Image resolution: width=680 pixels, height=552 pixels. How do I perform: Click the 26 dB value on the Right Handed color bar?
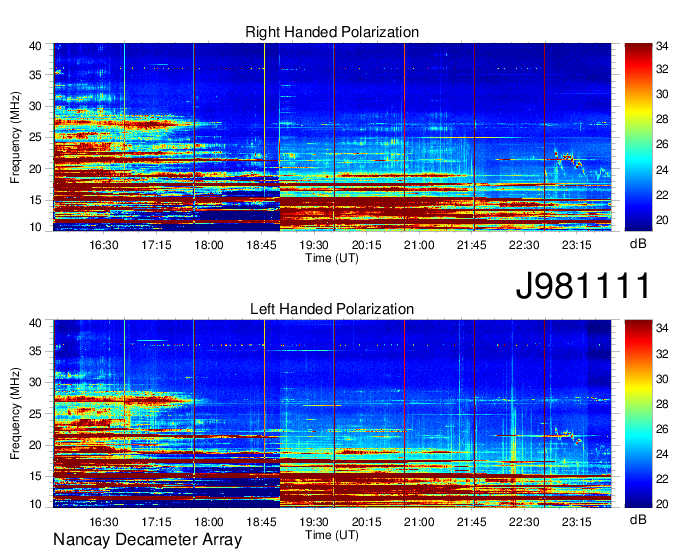pos(662,144)
